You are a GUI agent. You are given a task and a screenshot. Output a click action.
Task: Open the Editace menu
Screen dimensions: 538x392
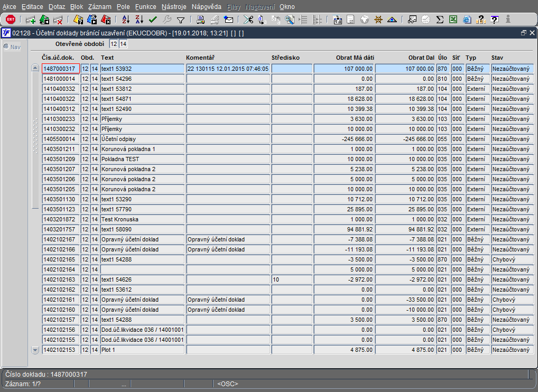(x=32, y=7)
